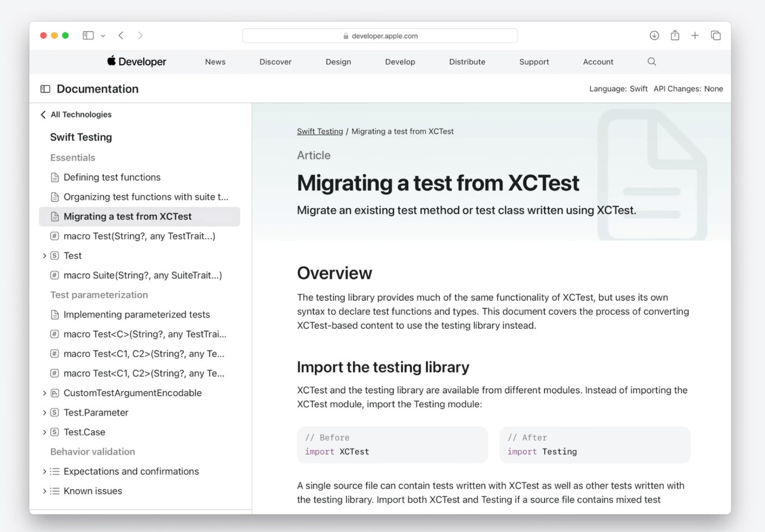Search the developer site

click(652, 62)
